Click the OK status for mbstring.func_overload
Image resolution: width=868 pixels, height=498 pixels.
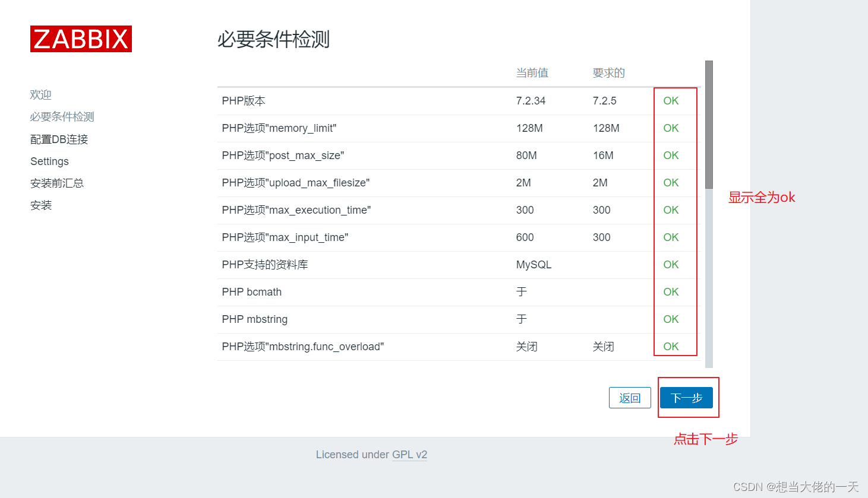(671, 347)
